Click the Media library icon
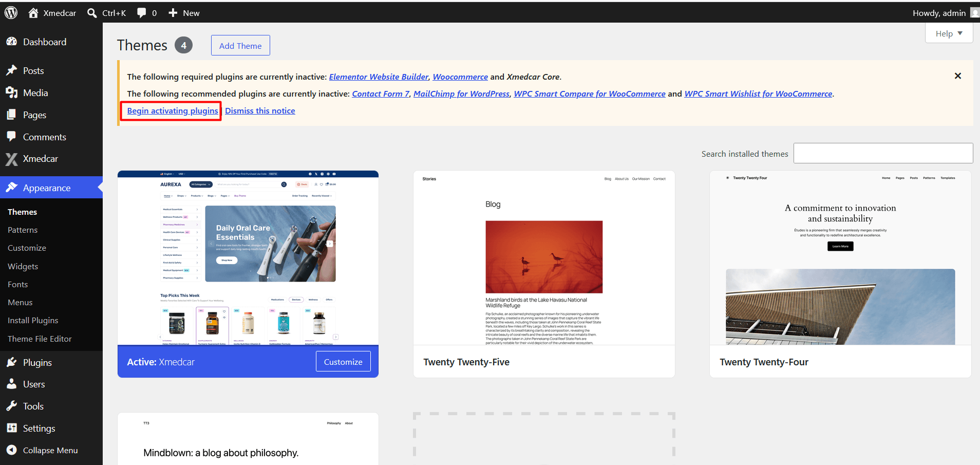 click(x=12, y=92)
